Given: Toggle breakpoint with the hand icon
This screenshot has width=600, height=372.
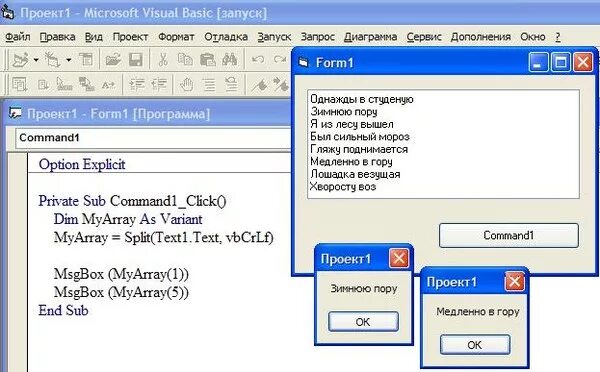Looking at the screenshot, I should (187, 84).
